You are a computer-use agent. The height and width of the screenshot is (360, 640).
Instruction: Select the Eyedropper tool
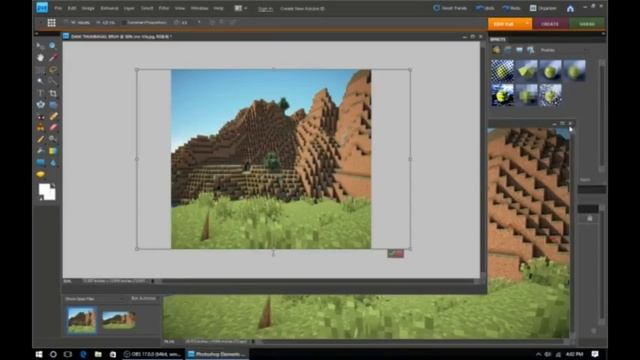click(x=53, y=58)
